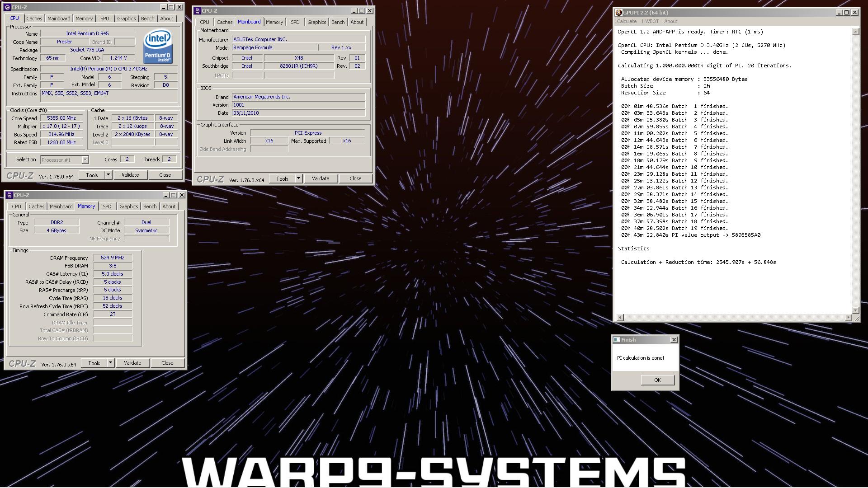Open Bench tab in Mainboard window
This screenshot has height=488, width=868.
click(x=338, y=22)
